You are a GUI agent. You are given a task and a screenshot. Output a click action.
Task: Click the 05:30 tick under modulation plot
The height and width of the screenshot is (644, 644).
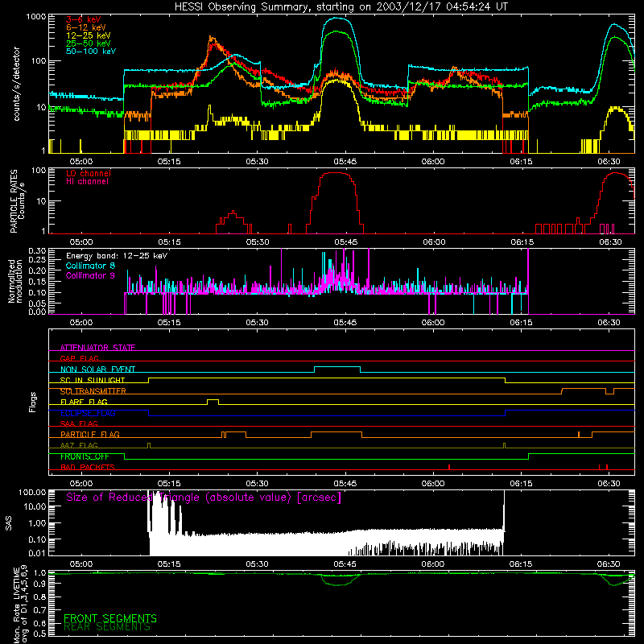pos(257,323)
